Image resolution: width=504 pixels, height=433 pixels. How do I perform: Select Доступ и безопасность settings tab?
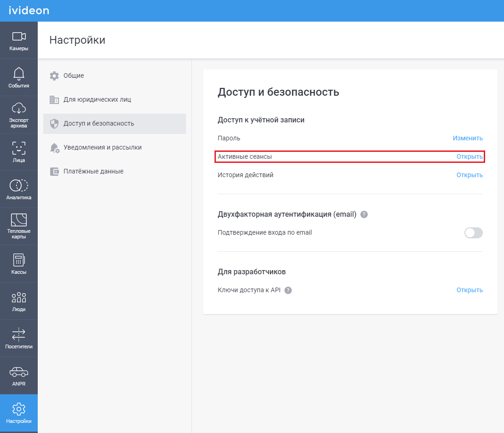pyautogui.click(x=115, y=123)
